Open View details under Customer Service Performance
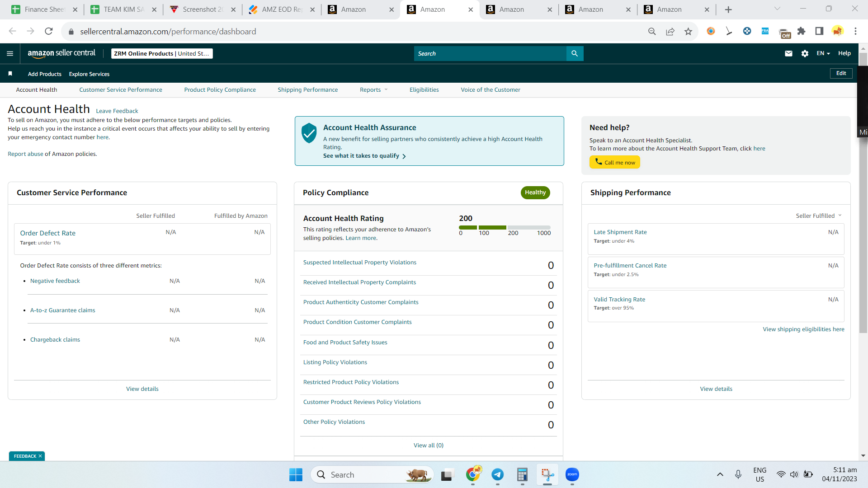868x488 pixels. (142, 389)
